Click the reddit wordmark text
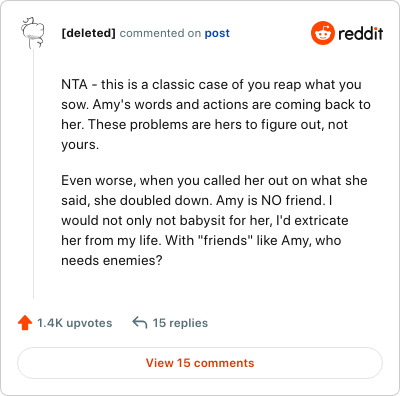Screen dimensions: 400x396 [360, 33]
